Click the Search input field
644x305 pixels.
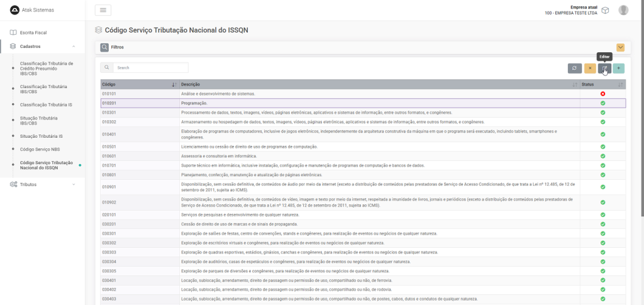(x=150, y=67)
